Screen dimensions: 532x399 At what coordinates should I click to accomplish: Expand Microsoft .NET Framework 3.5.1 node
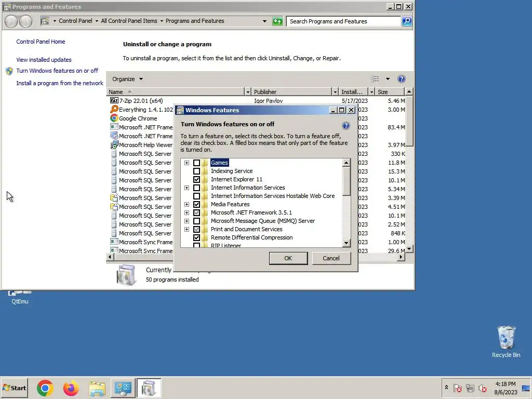187,212
